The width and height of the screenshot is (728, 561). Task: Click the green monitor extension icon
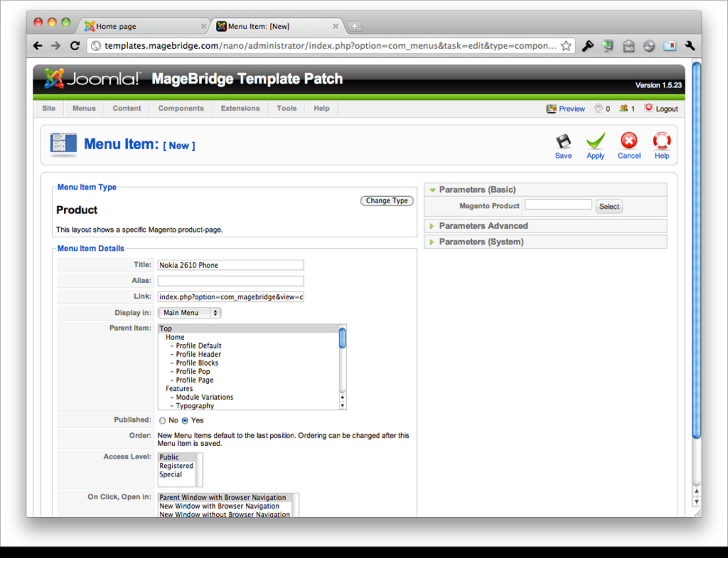(x=608, y=46)
